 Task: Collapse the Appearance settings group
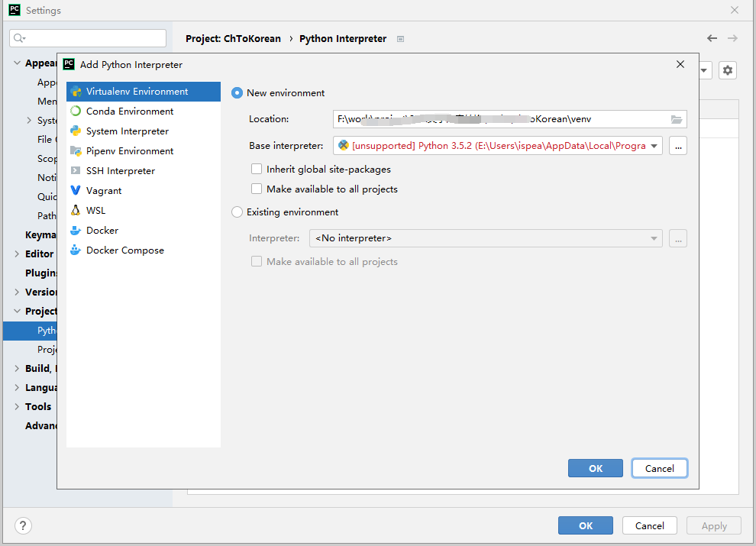pos(17,63)
